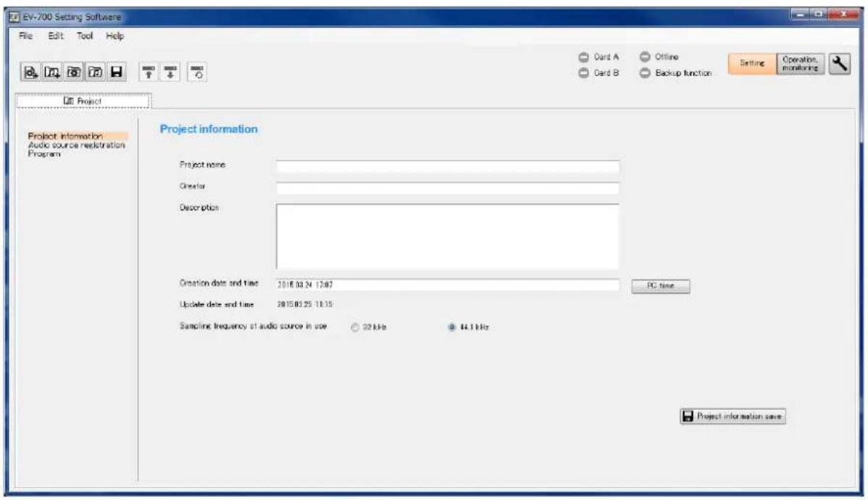Screen dimensions: 868x500
Task: Focus the Creator field
Action: 447,188
